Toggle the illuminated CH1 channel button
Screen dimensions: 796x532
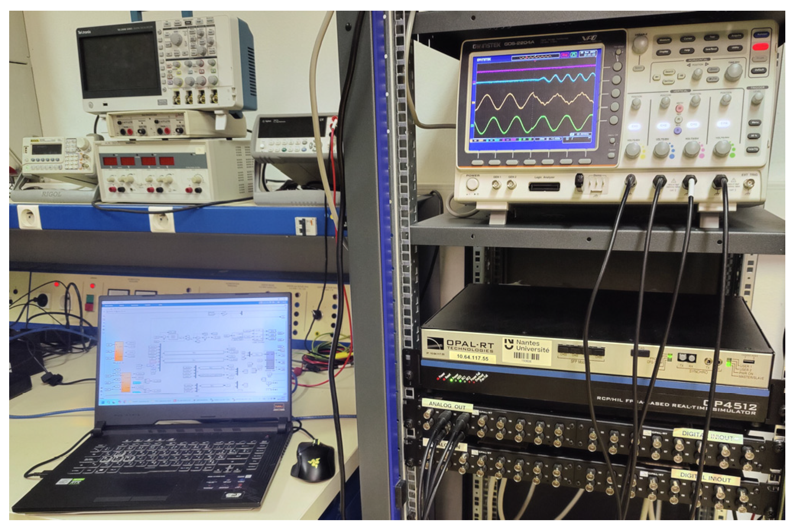click(x=634, y=126)
